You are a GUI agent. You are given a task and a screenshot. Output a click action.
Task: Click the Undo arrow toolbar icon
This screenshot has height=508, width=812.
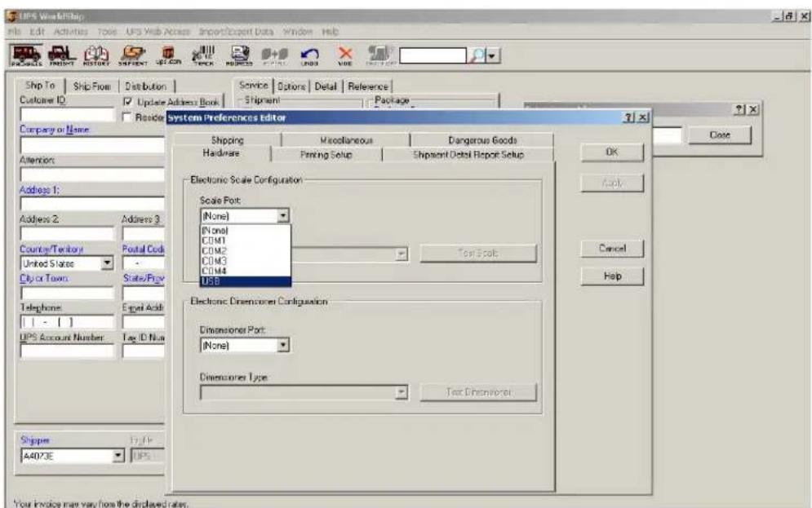click(309, 55)
